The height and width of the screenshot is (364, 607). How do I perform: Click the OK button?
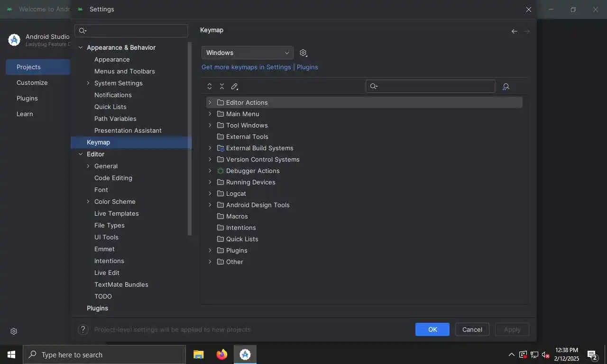(x=432, y=329)
